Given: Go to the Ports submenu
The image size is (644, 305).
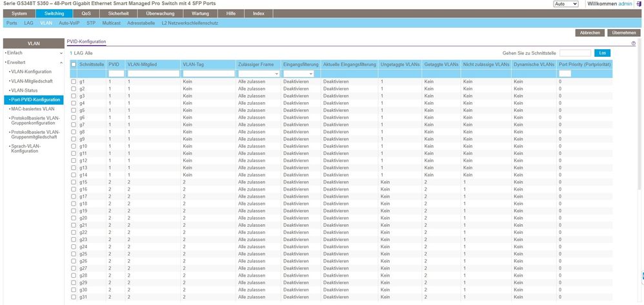Looking at the screenshot, I should pyautogui.click(x=12, y=23).
